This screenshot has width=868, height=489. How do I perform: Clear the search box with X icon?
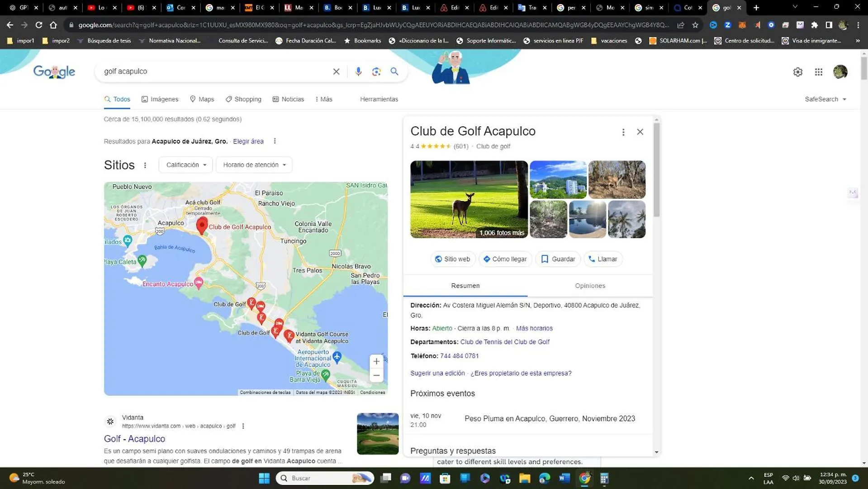[336, 72]
